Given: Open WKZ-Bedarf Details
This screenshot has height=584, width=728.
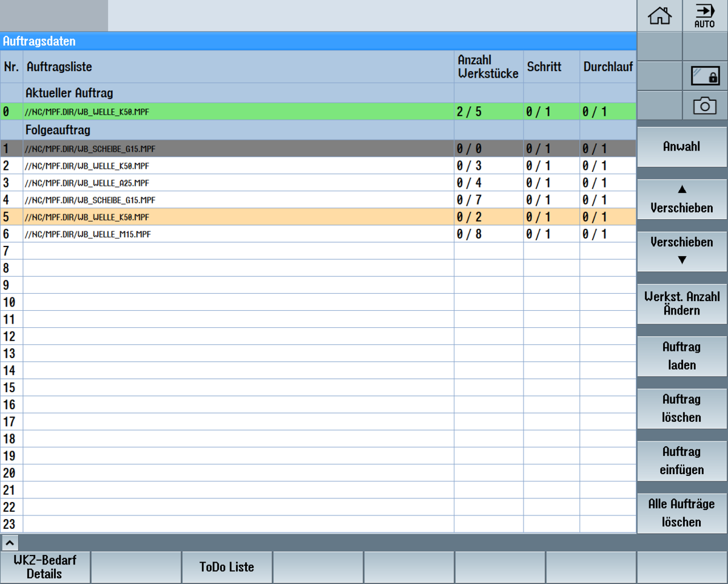Looking at the screenshot, I should [45, 567].
